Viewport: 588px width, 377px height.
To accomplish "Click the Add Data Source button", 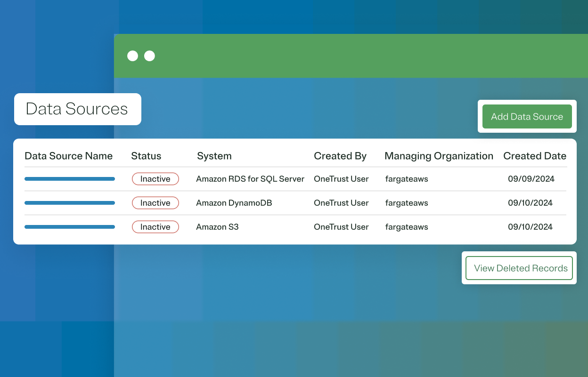I will (527, 116).
